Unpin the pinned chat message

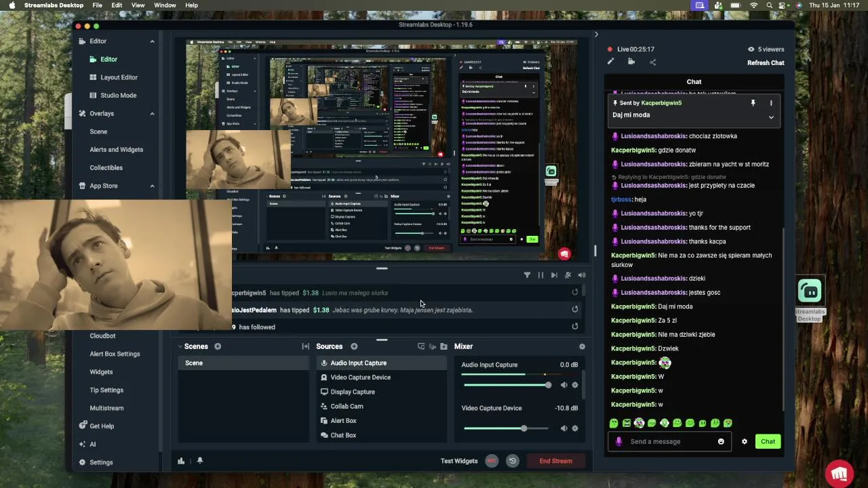(753, 103)
